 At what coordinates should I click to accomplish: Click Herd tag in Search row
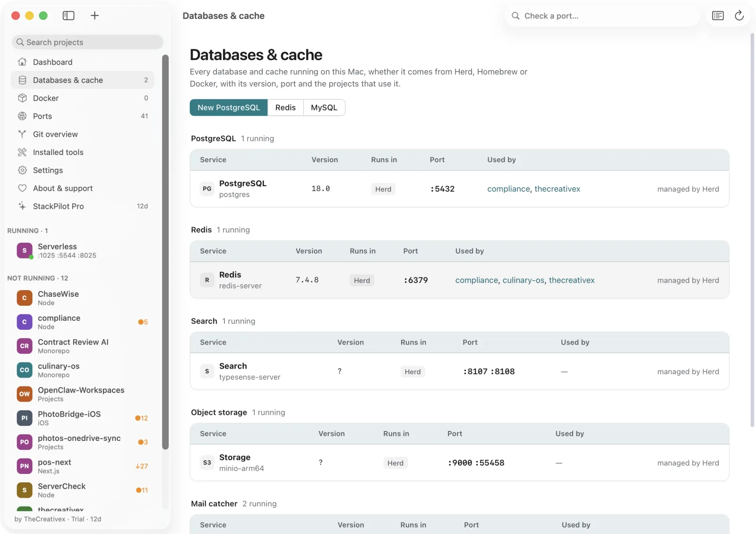point(412,371)
